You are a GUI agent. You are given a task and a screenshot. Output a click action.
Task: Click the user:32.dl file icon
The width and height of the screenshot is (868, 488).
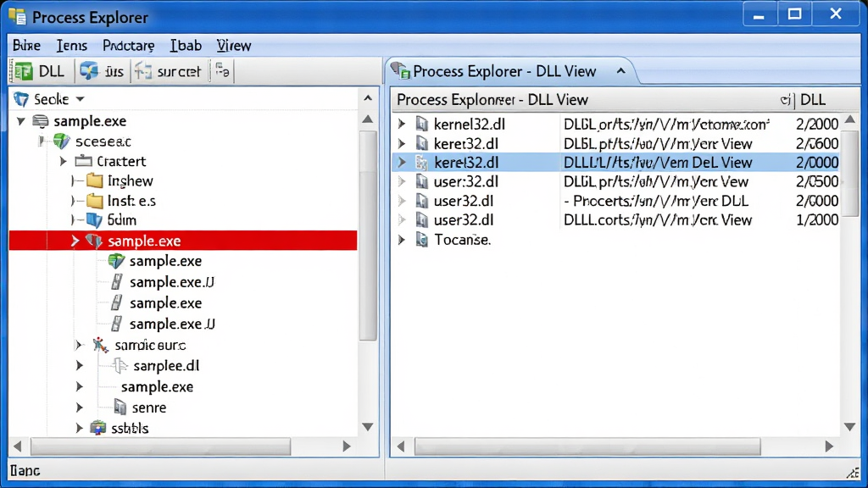click(422, 181)
